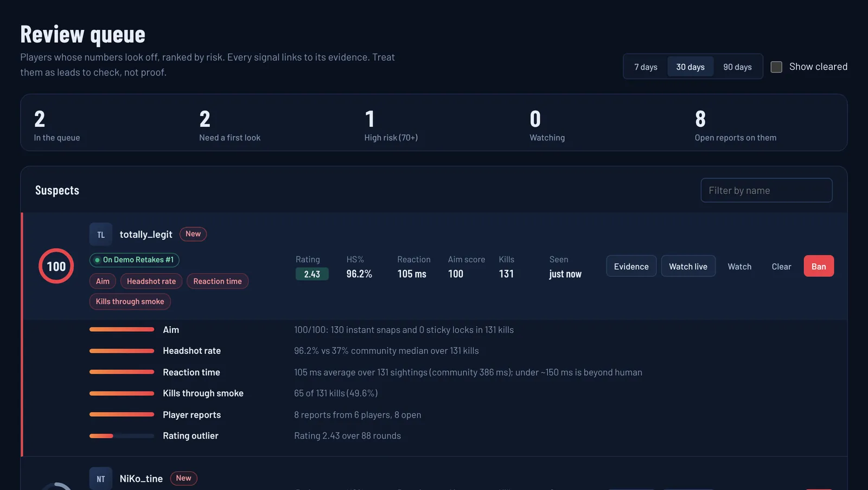
Task: Toggle the Show cleared checkbox
Action: click(x=776, y=67)
